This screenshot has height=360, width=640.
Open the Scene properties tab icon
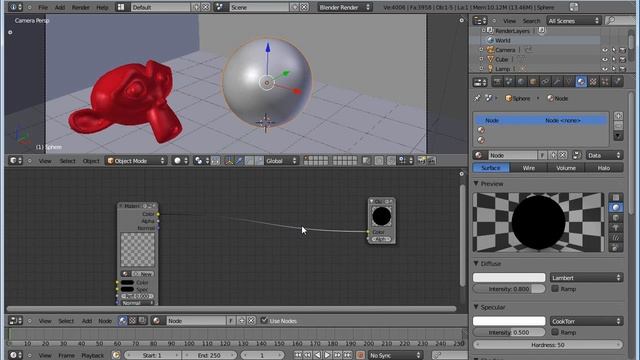pyautogui.click(x=509, y=82)
